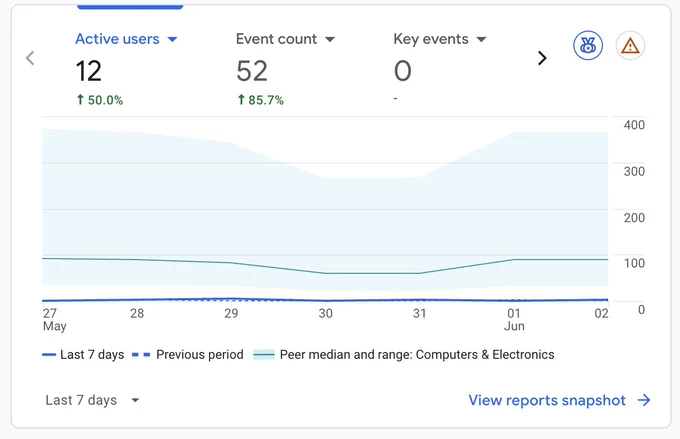Viewport: 680px width, 439px height.
Task: Go to previous metrics with left chevron
Action: pyautogui.click(x=30, y=58)
